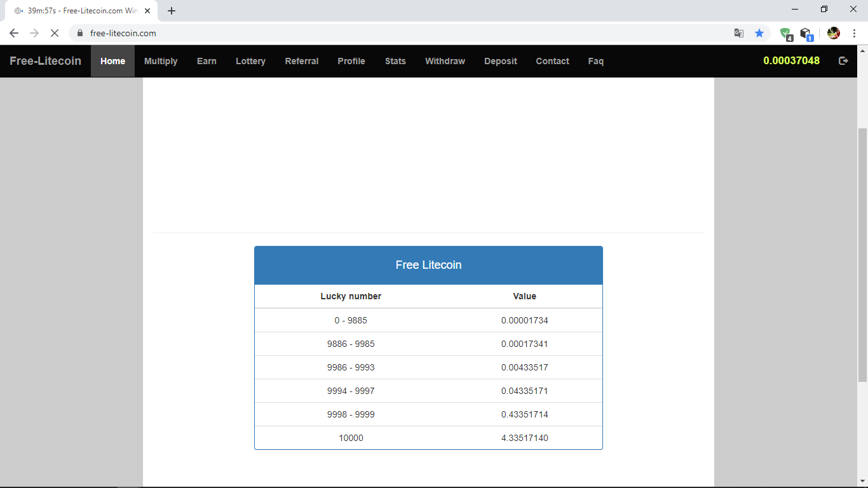
Task: Open the Stats page
Action: point(395,61)
